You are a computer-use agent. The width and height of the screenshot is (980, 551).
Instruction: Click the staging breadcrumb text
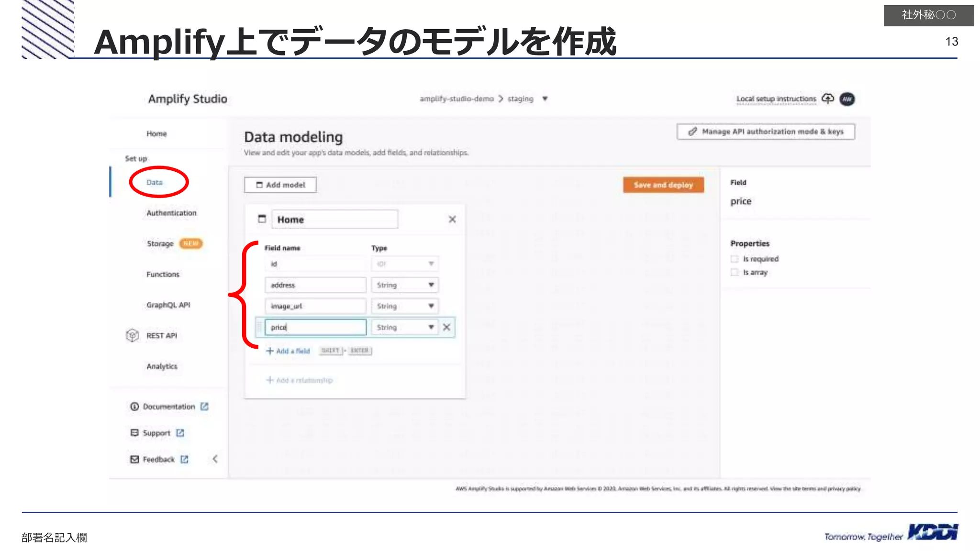coord(520,99)
